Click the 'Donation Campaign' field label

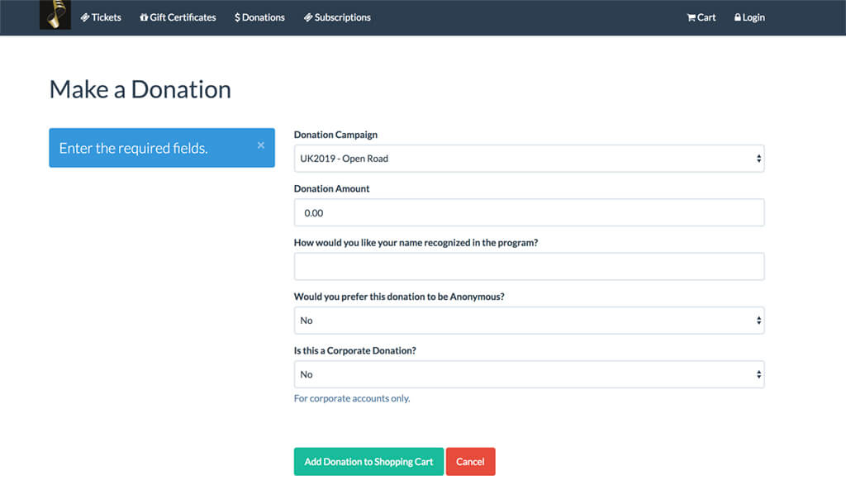(335, 135)
